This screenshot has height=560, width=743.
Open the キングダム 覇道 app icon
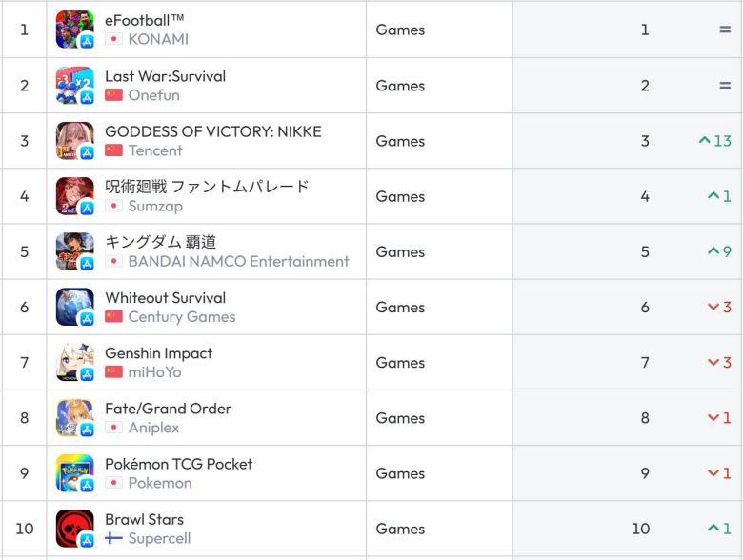(74, 251)
